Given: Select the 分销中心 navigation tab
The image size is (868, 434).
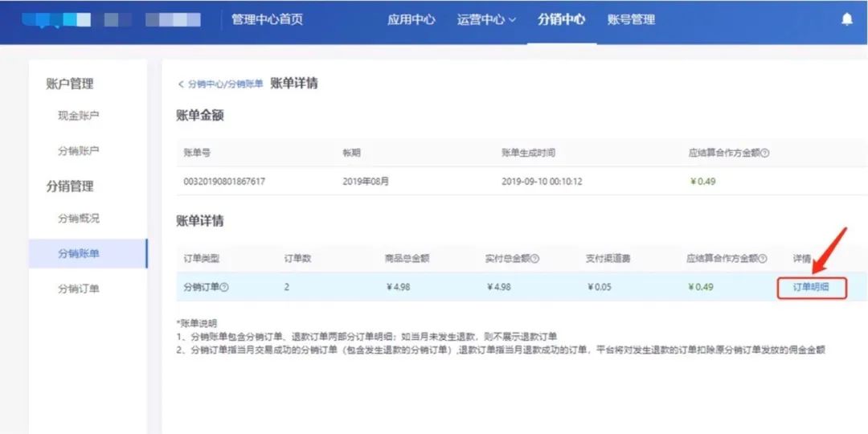Looking at the screenshot, I should click(x=561, y=19).
